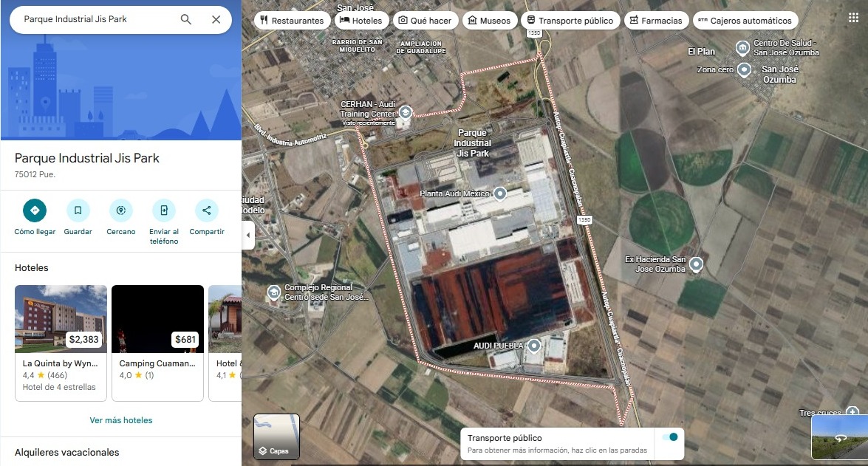Click the Parque Industrial Jis Park panel title

coord(87,158)
